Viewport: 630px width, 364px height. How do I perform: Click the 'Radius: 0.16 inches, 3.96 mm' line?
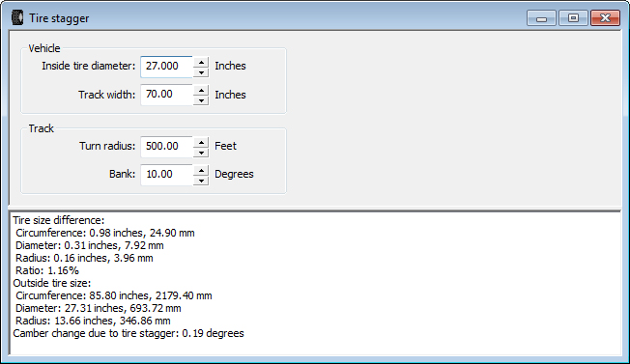(x=84, y=258)
